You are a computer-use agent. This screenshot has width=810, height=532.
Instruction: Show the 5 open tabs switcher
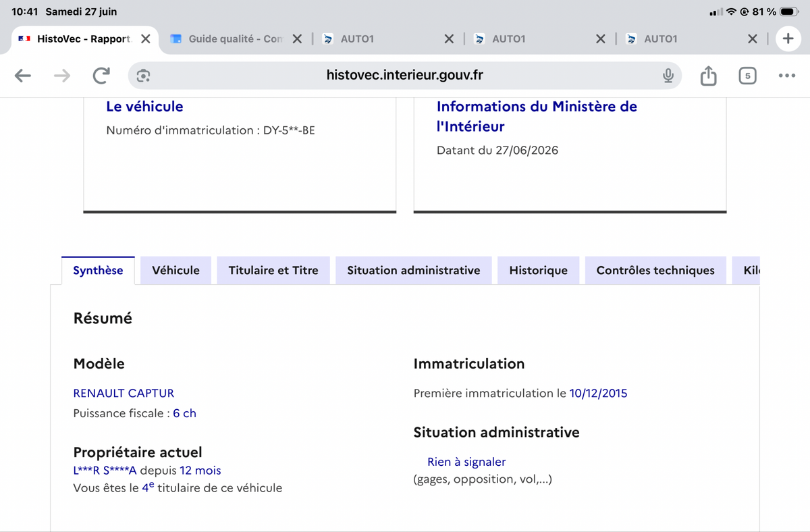[x=747, y=76]
